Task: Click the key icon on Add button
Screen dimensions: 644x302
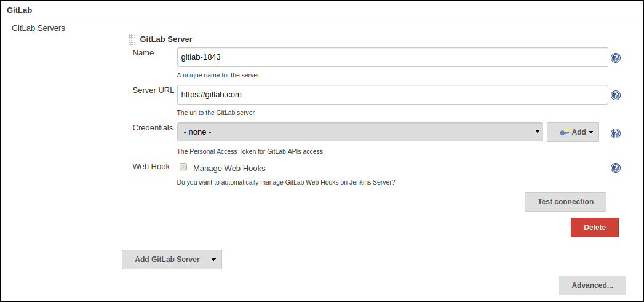Action: [x=564, y=132]
